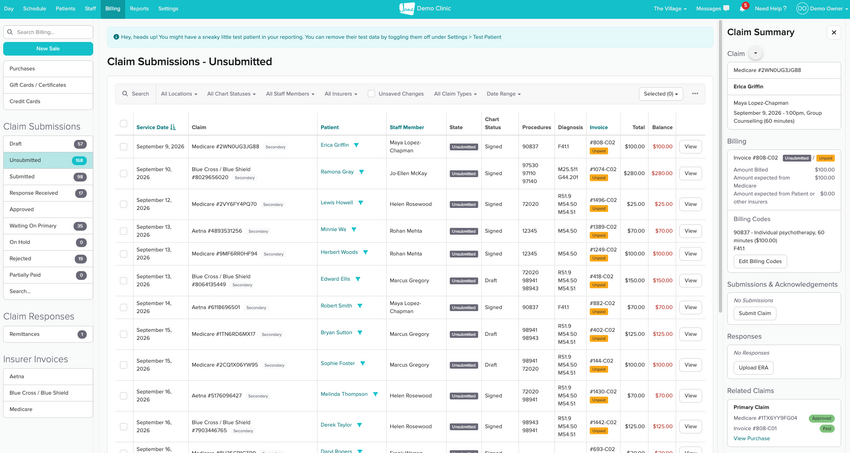The width and height of the screenshot is (850, 453).
Task: Open the All Staff Members dropdown
Action: pyautogui.click(x=290, y=94)
